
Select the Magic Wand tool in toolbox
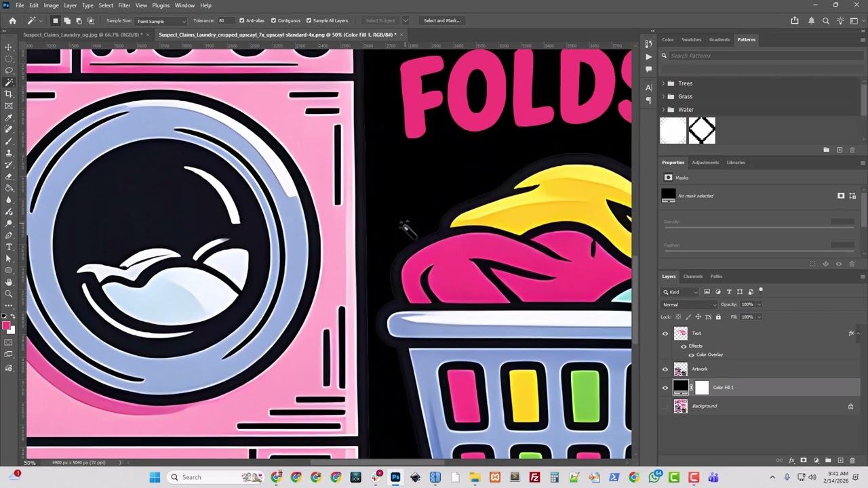tap(9, 82)
